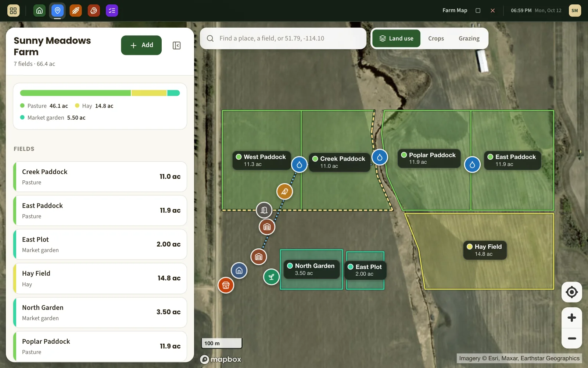
Task: Click the water point between West and Creek Paddock
Action: coord(299,164)
